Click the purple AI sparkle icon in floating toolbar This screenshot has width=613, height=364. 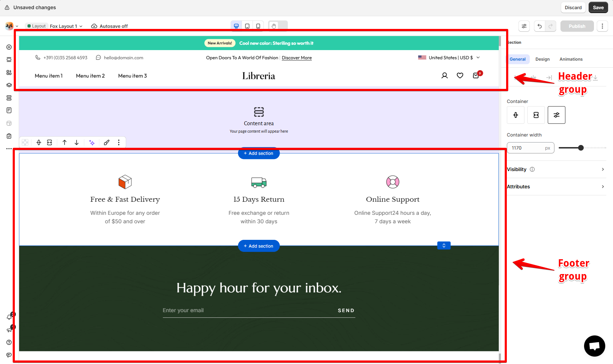[x=92, y=142]
